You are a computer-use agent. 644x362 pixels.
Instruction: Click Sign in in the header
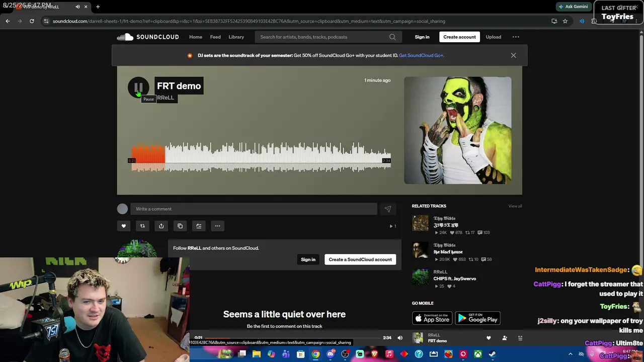[x=422, y=37]
